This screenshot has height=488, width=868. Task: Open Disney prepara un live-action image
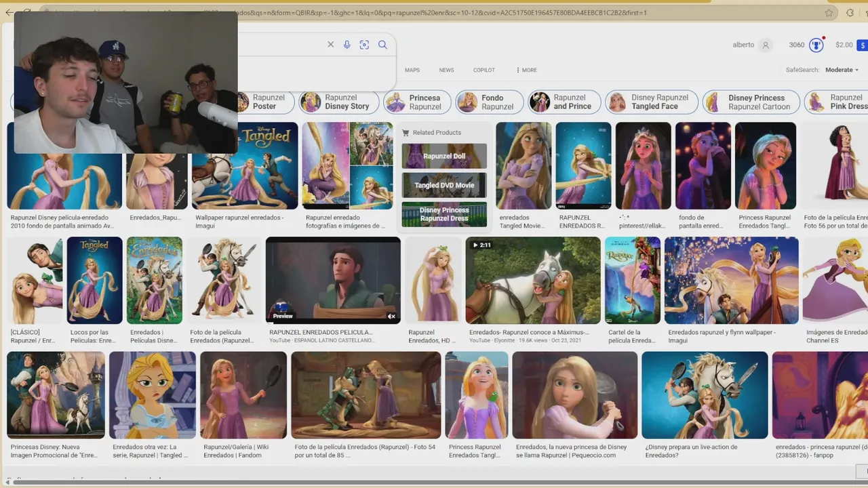point(705,395)
